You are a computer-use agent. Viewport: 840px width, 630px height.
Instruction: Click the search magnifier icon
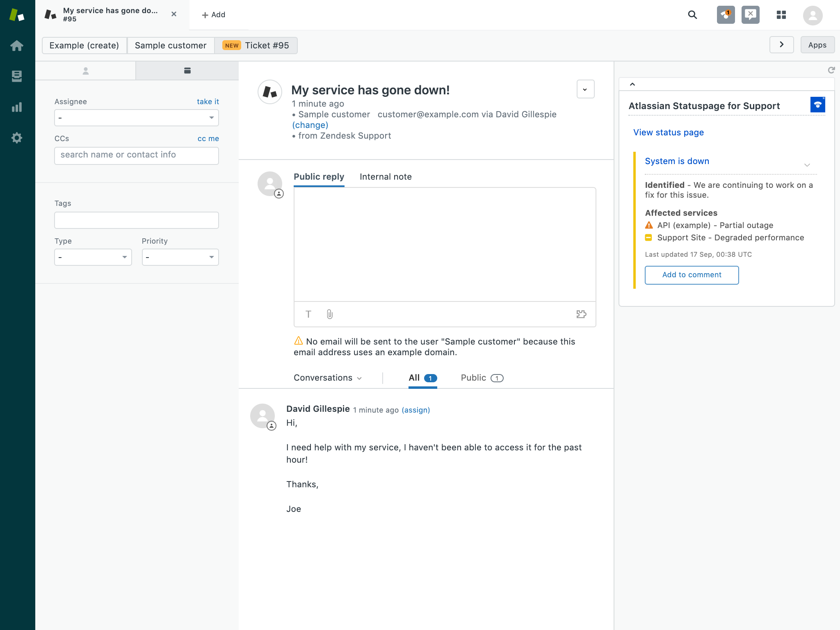coord(692,15)
